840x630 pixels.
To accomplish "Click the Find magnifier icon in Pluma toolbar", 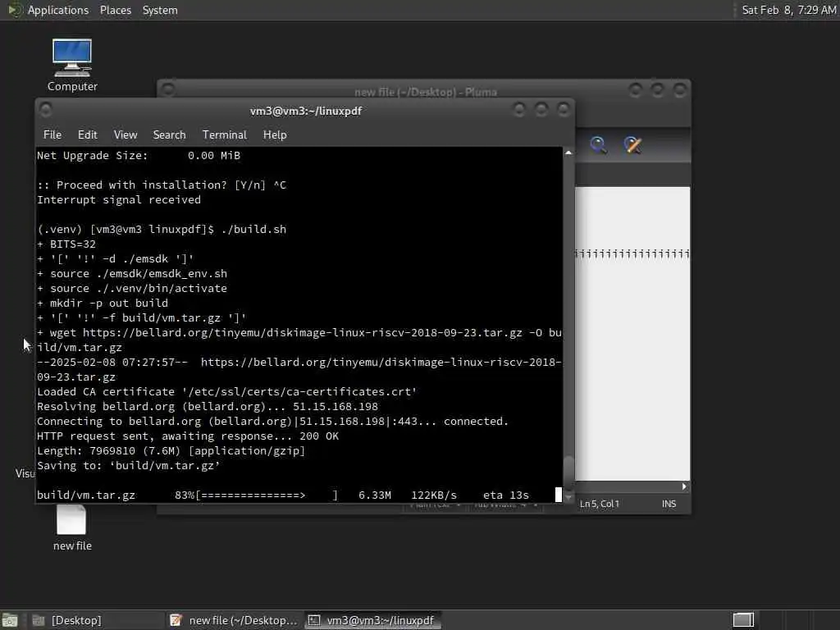I will click(598, 145).
